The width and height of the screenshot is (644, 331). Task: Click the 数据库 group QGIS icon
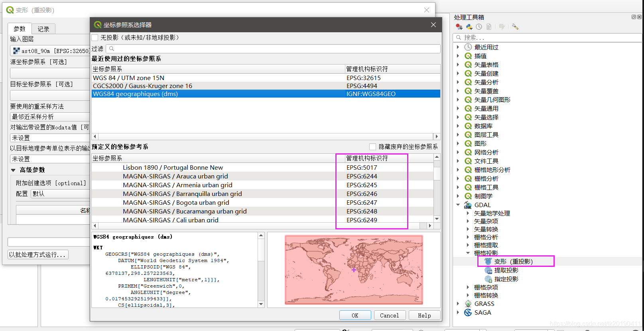pyautogui.click(x=468, y=126)
